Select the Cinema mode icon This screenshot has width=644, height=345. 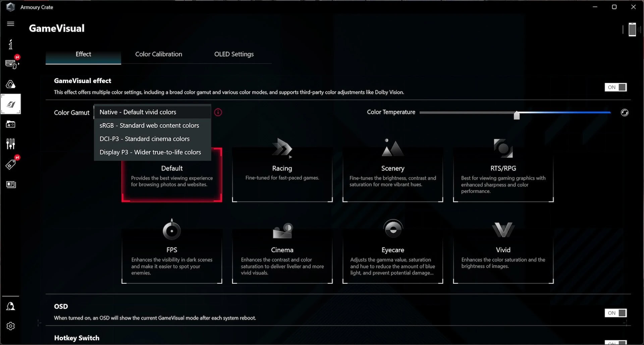[x=282, y=231]
